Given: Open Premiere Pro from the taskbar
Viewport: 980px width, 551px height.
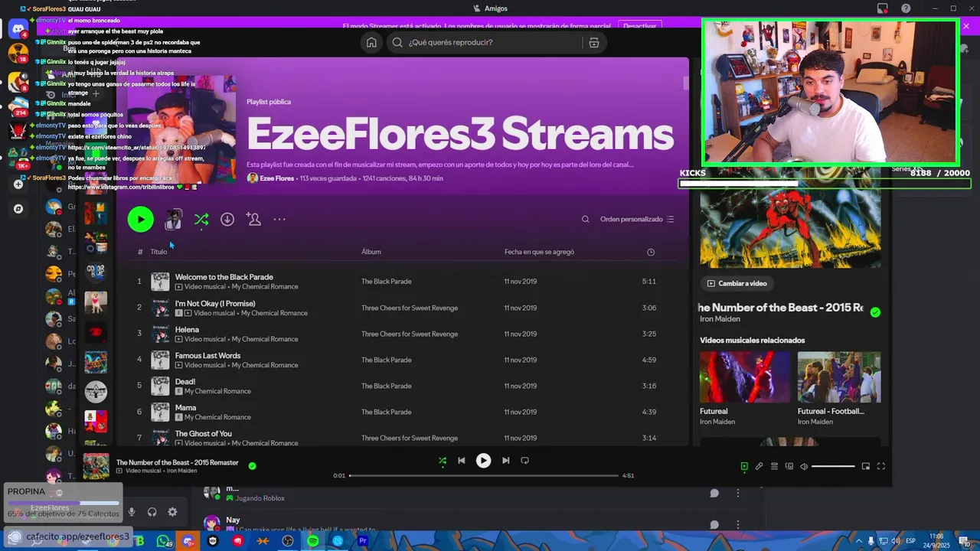Looking at the screenshot, I should pyautogui.click(x=363, y=541).
